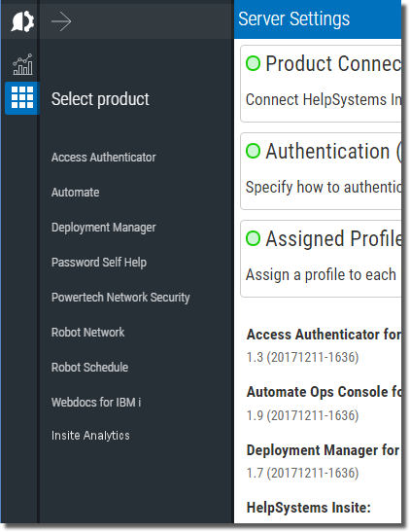
Task: Open Webdocs for IBM i
Action: [x=96, y=402]
